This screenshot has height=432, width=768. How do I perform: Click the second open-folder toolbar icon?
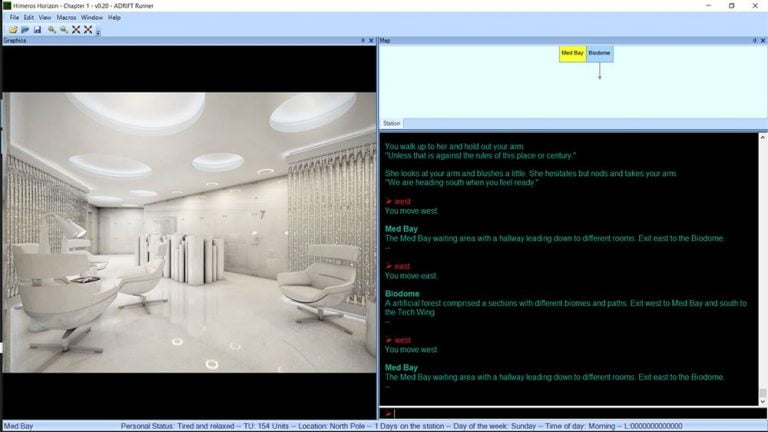pyautogui.click(x=25, y=30)
